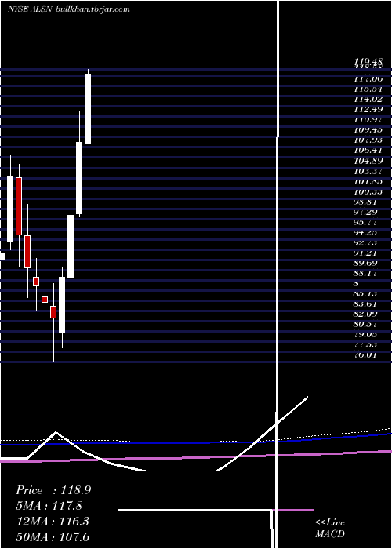Click the 112.49 price axis label

[x=368, y=110]
